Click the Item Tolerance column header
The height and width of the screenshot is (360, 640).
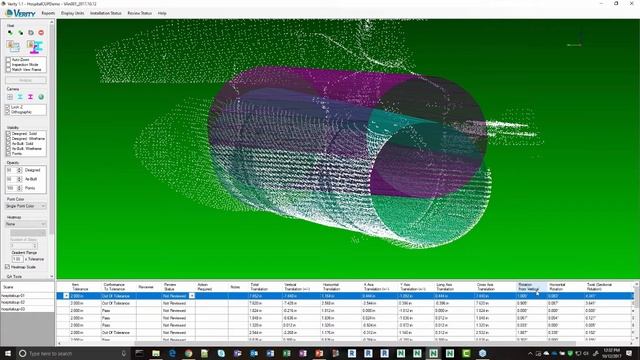[85, 287]
